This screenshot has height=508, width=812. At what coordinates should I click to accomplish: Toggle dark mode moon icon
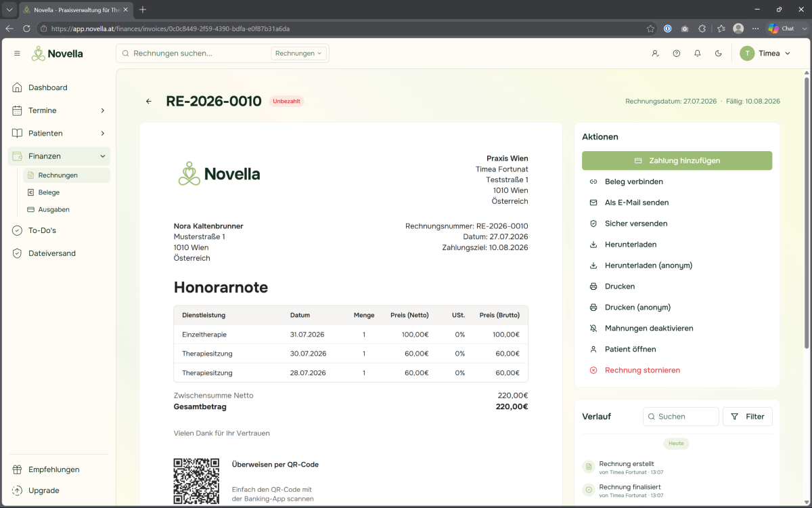point(718,54)
